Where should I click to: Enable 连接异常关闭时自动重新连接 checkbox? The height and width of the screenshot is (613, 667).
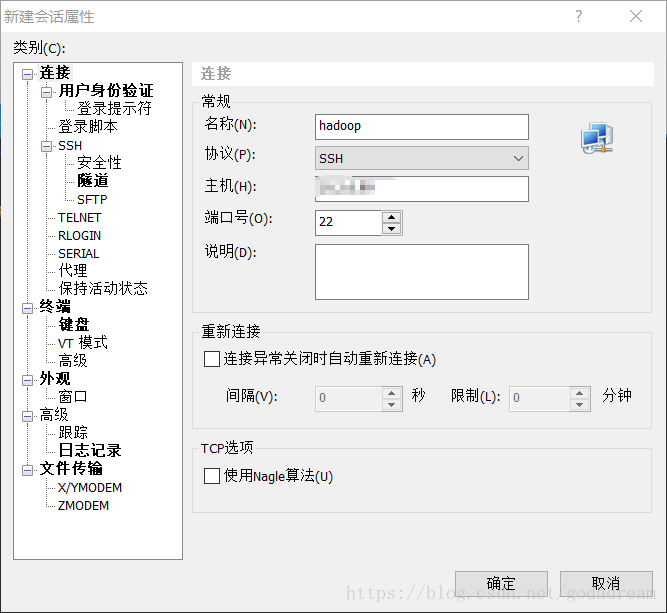click(x=212, y=359)
